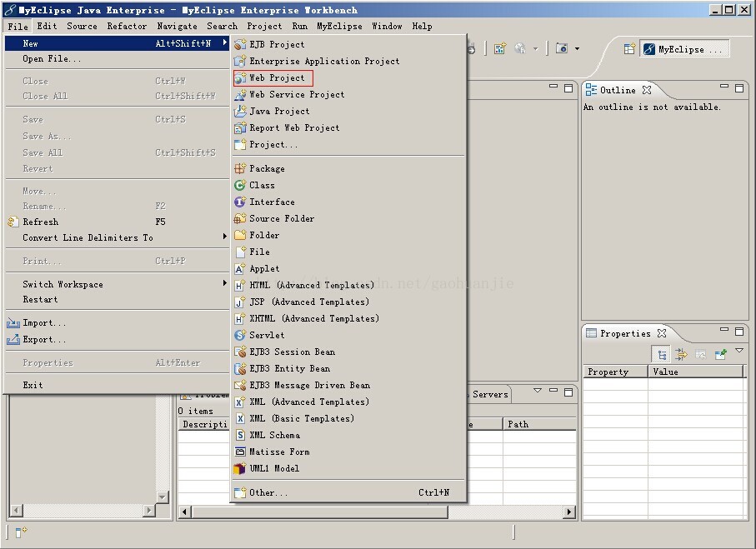756x549 pixels.
Task: Click the Path column header
Action: (539, 424)
